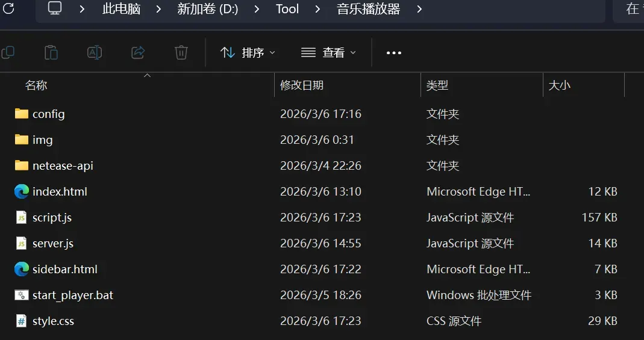Click the CSS icon of style.css
The height and width of the screenshot is (340, 644).
21,321
